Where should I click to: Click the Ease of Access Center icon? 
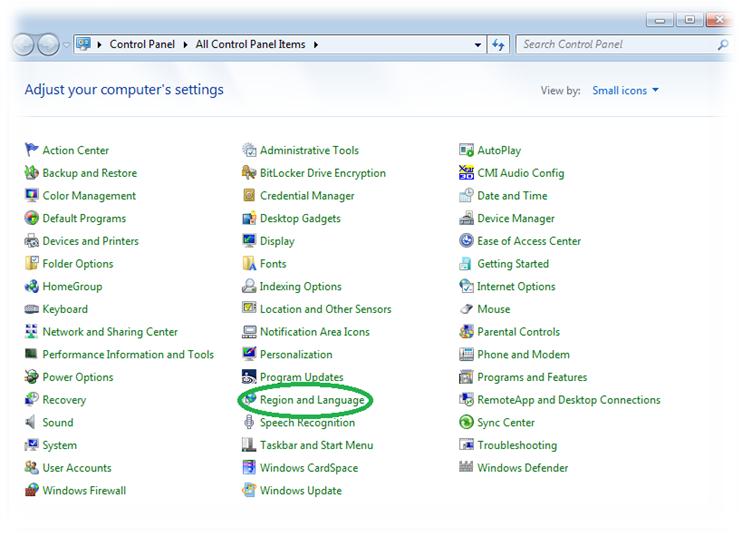click(x=466, y=241)
